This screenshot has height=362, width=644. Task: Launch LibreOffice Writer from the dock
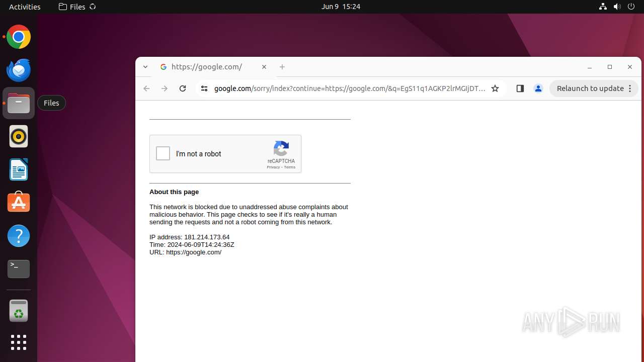pos(19,169)
